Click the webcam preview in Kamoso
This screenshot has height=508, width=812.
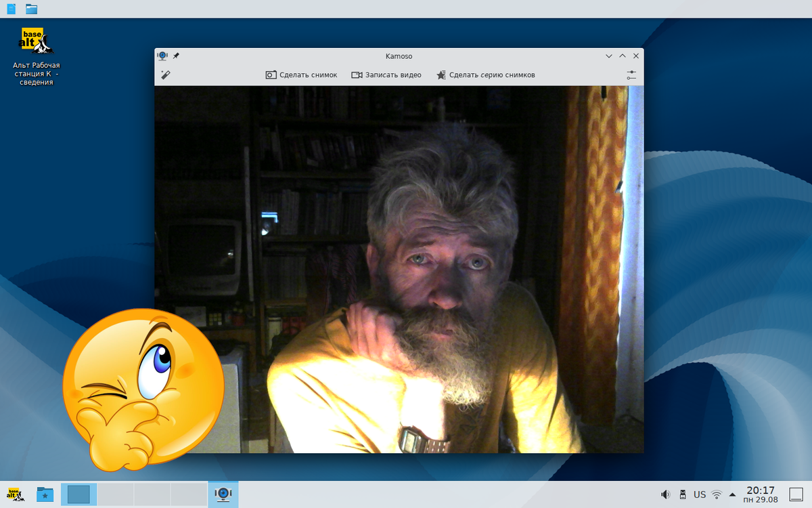click(399, 270)
